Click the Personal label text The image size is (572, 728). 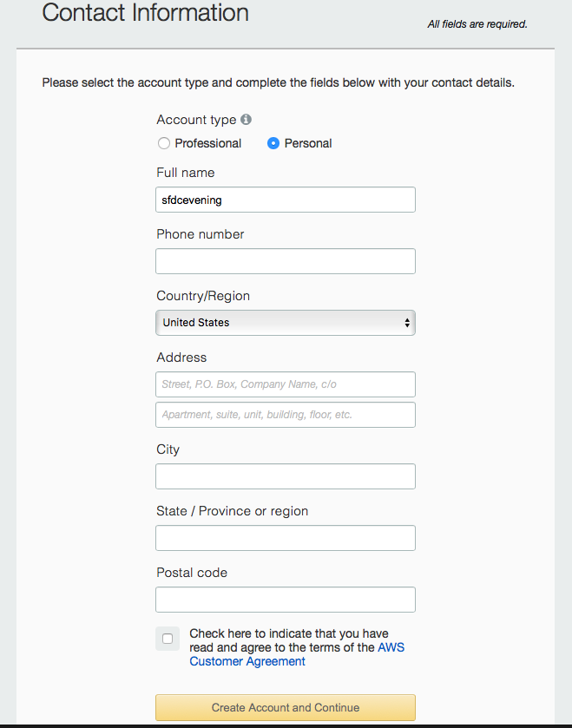click(x=308, y=143)
